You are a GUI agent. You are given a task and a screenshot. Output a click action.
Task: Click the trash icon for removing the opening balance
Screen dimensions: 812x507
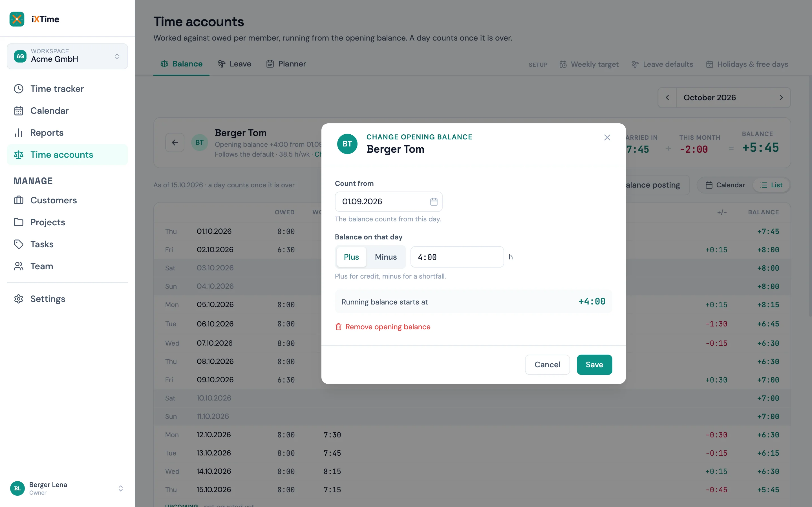[x=339, y=327]
